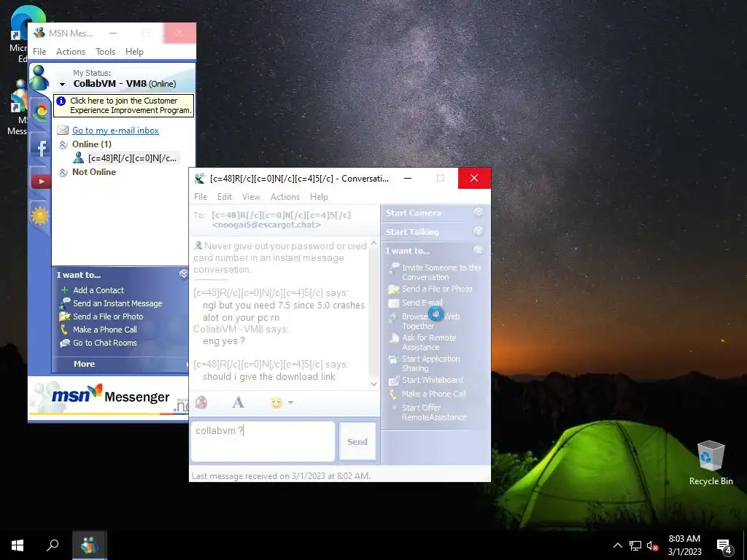The width and height of the screenshot is (747, 560).
Task: Click the MSN Messenger banner logo
Action: pos(111,396)
